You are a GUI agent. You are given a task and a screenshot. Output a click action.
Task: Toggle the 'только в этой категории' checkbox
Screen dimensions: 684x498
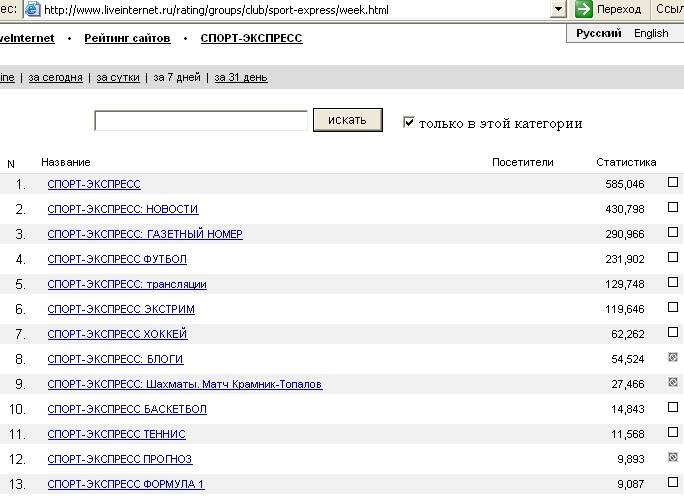[x=408, y=122]
